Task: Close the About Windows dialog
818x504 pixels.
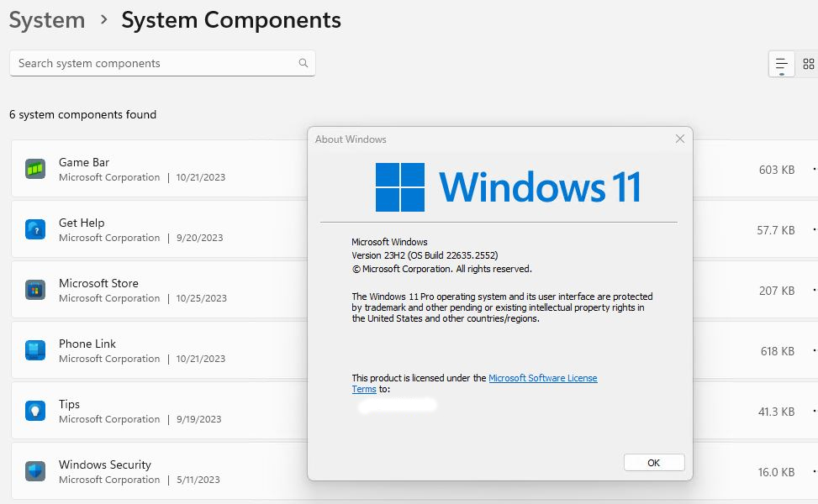Action: coord(679,139)
